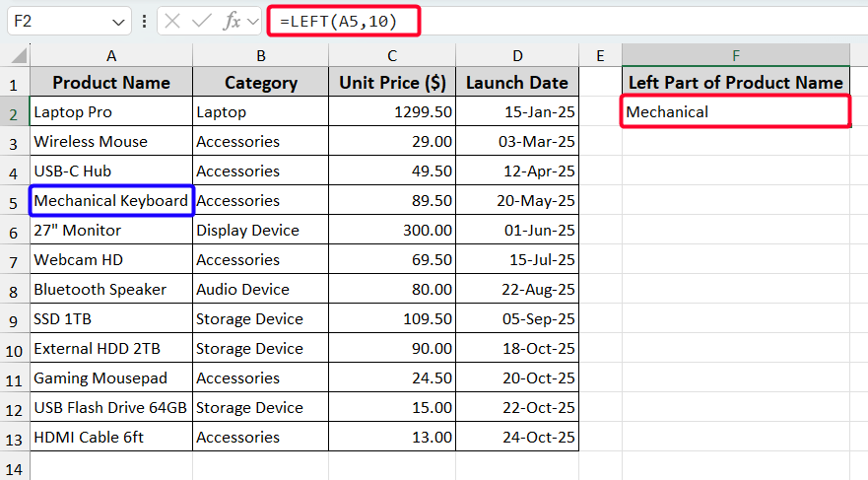The height and width of the screenshot is (480, 868).
Task: Click the Laptop category cell in row 2
Action: coord(261,111)
